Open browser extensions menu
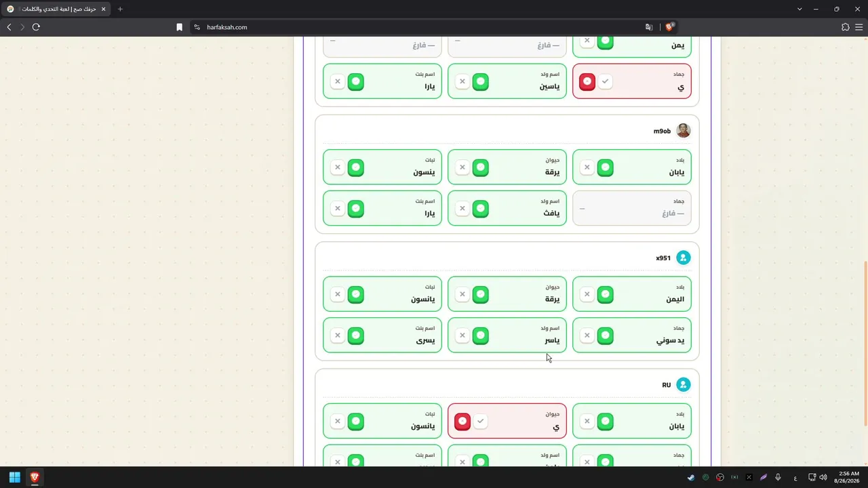 (x=845, y=27)
